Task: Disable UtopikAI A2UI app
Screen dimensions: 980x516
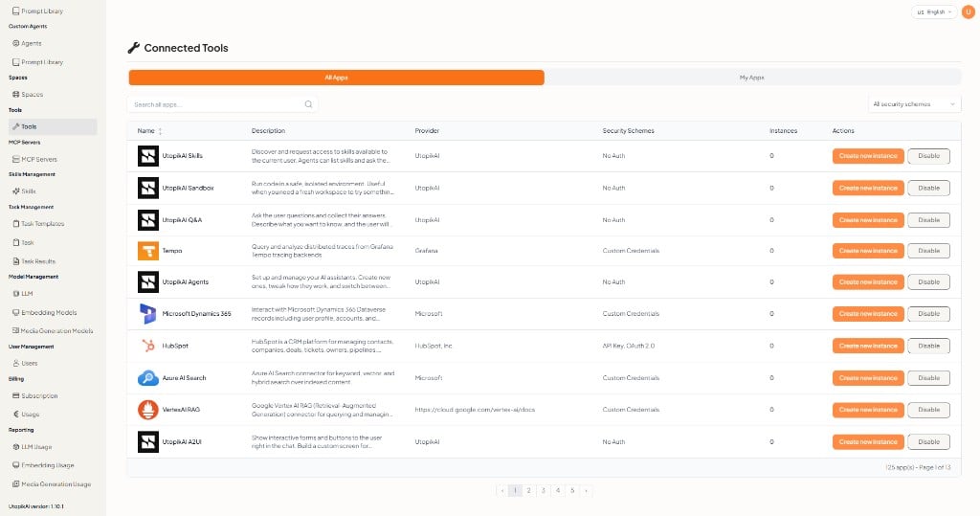Action: click(928, 441)
